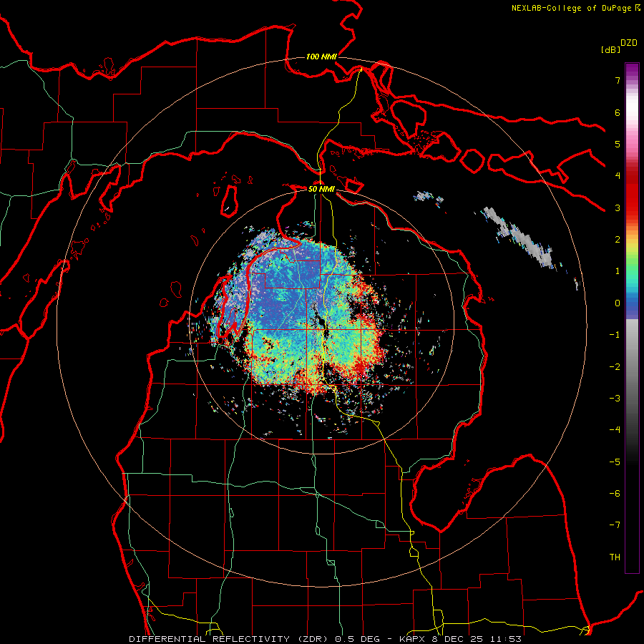Click the 1 dB value on legend
This screenshot has height=644, width=644.
pos(618,271)
